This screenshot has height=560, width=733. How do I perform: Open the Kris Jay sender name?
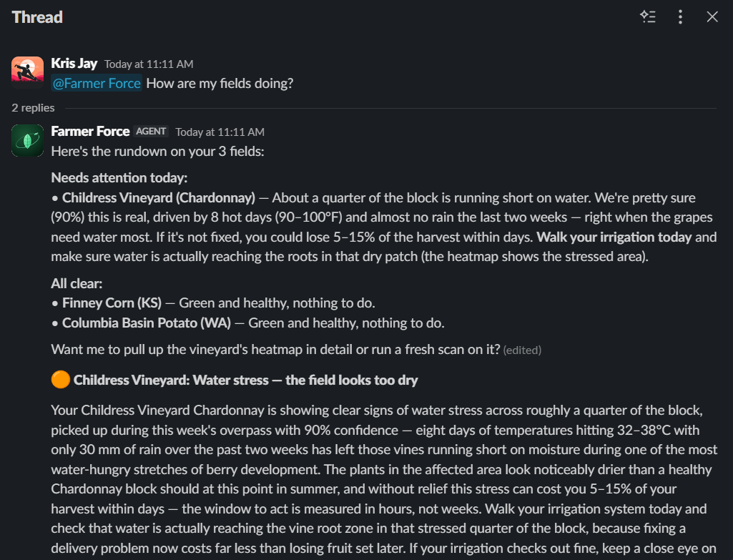point(74,63)
